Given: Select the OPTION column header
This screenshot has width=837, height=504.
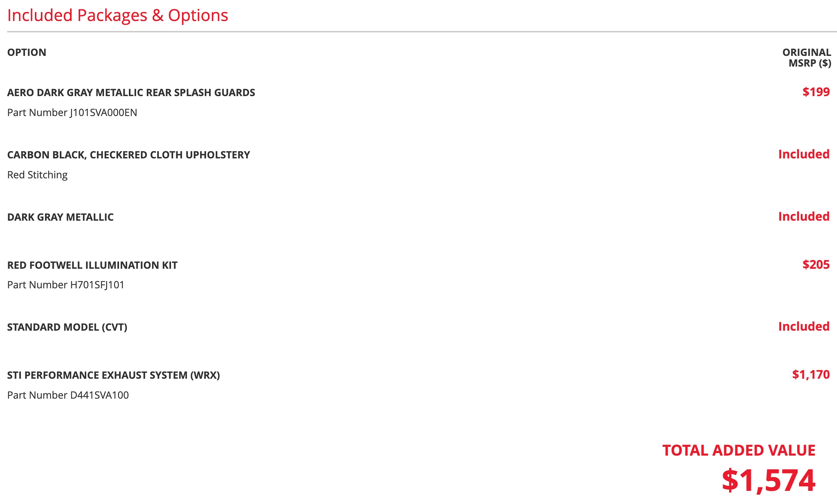Looking at the screenshot, I should pyautogui.click(x=27, y=52).
